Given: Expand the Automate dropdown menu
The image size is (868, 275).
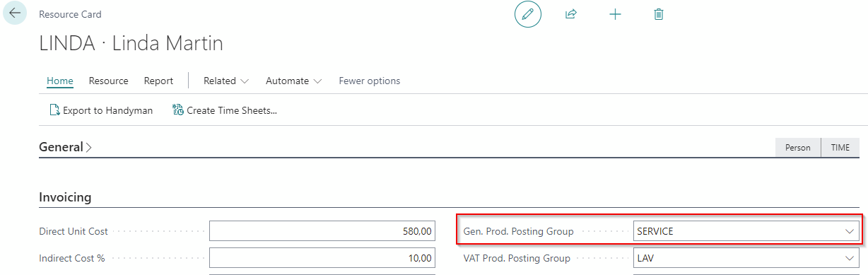Looking at the screenshot, I should [294, 81].
